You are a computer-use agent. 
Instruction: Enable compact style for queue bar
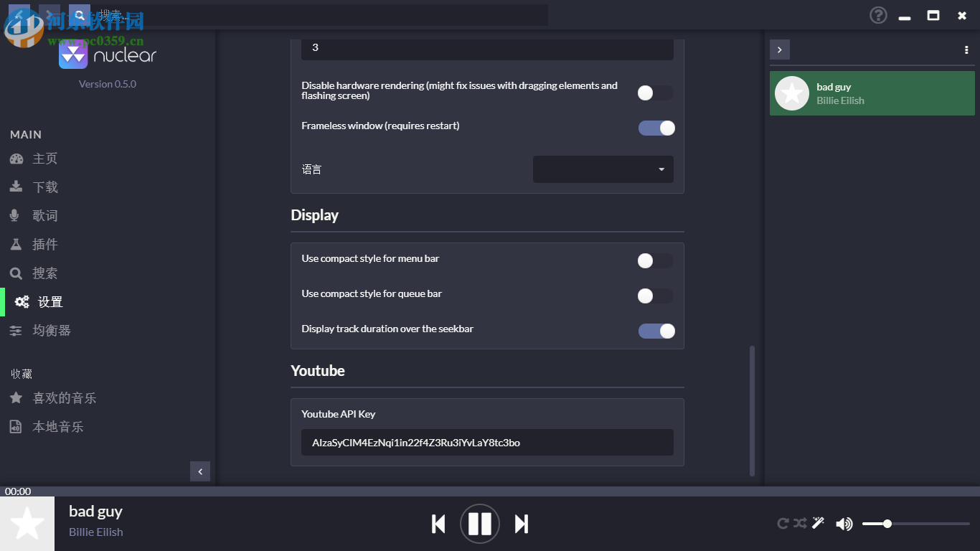pyautogui.click(x=656, y=296)
